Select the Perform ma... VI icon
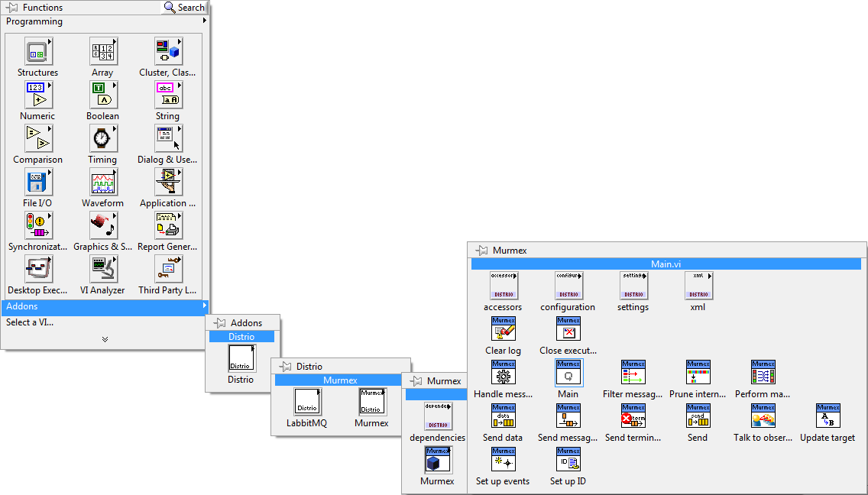The width and height of the screenshot is (868, 495). [763, 373]
